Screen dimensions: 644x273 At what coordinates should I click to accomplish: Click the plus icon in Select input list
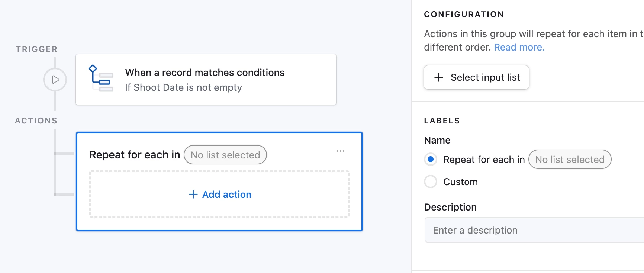[439, 77]
